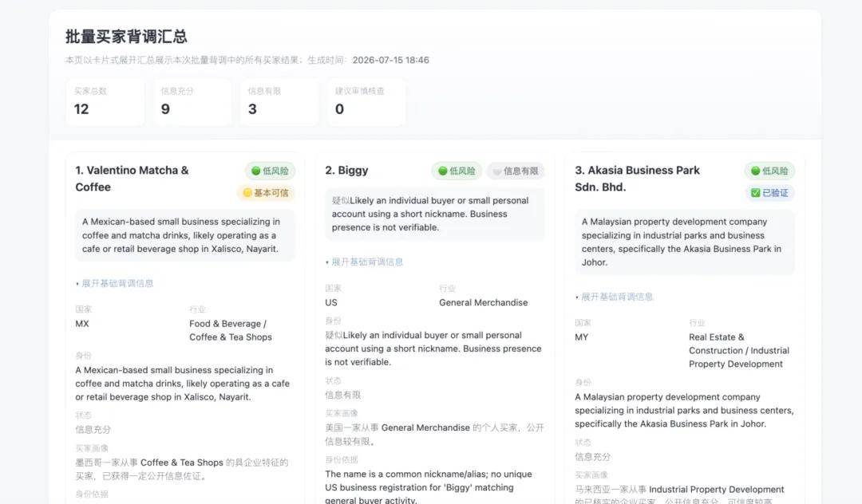Expand 展开基础背调信息 under Biggy card
The width and height of the screenshot is (862, 504).
click(x=366, y=262)
